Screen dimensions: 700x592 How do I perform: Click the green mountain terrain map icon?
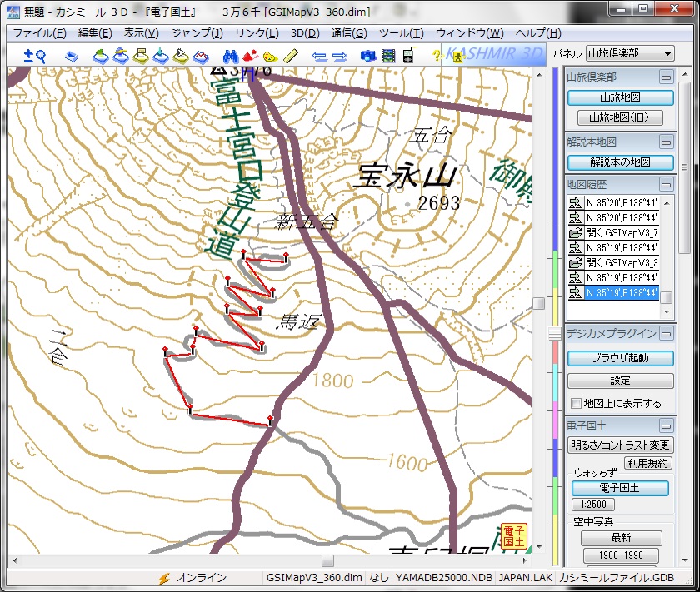[101, 57]
